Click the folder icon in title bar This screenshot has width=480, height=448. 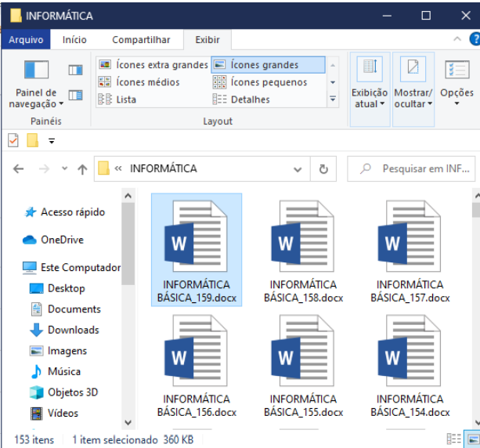click(16, 16)
